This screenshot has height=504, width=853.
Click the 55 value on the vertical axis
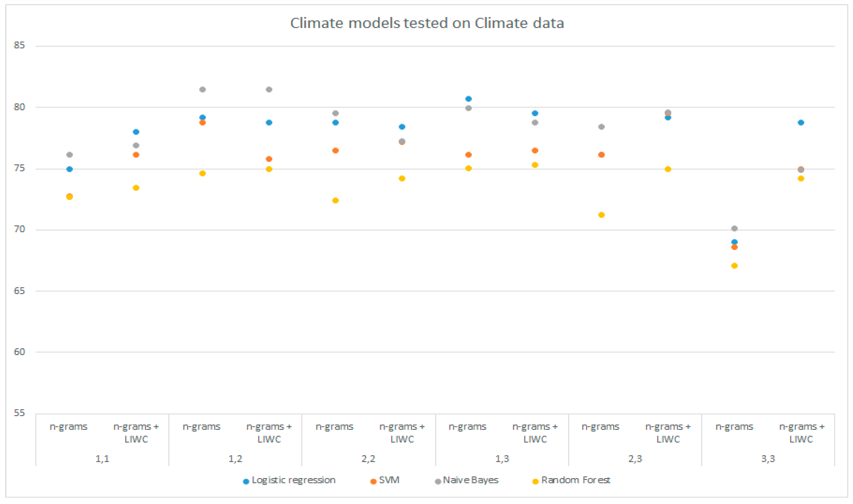click(19, 413)
